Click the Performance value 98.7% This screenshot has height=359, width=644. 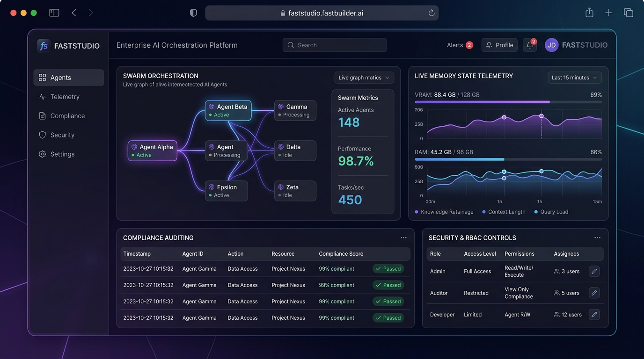[356, 161]
